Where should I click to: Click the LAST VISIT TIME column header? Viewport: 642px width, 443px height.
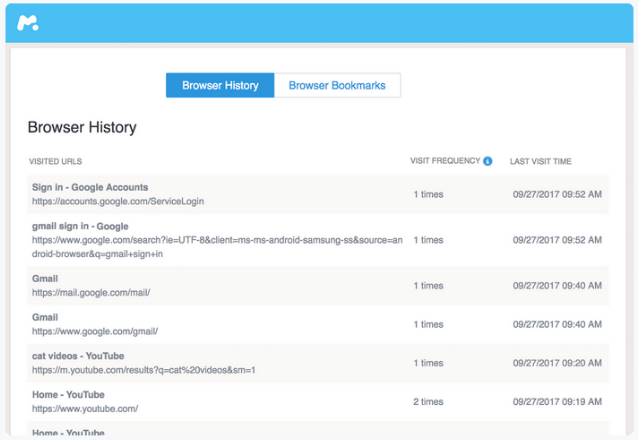540,161
